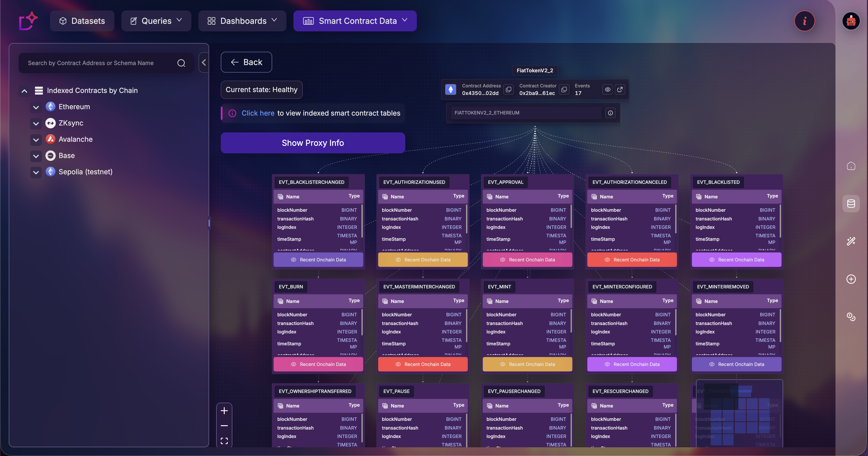The width and height of the screenshot is (868, 456).
Task: Open contract in external link icon
Action: pyautogui.click(x=620, y=89)
